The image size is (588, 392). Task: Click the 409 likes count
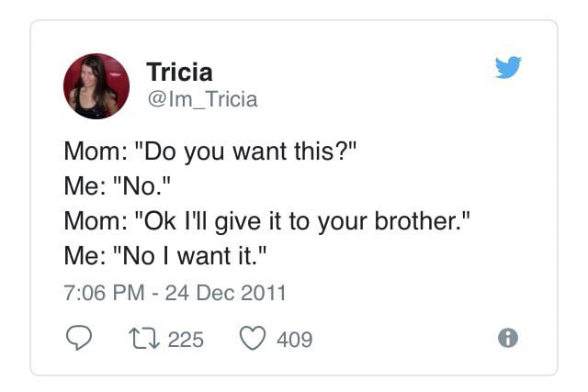pyautogui.click(x=294, y=340)
